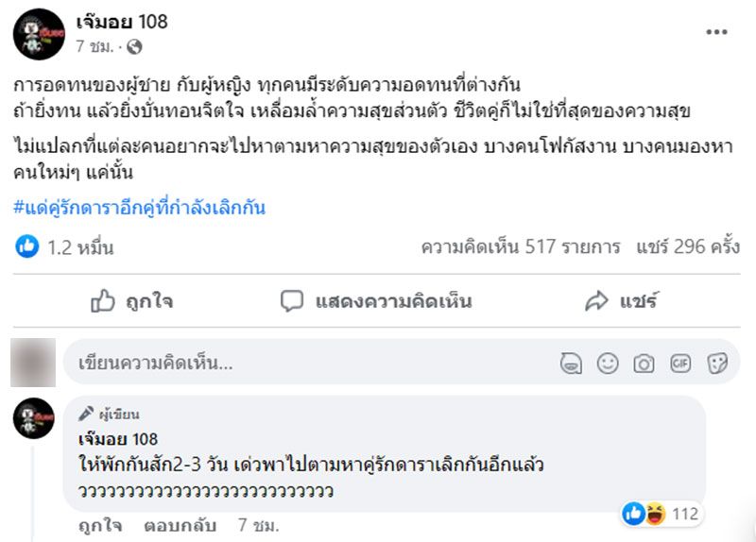756x542 pixels.
Task: Click the เจ๊มอย 108 page profile picture
Action: 39,35
